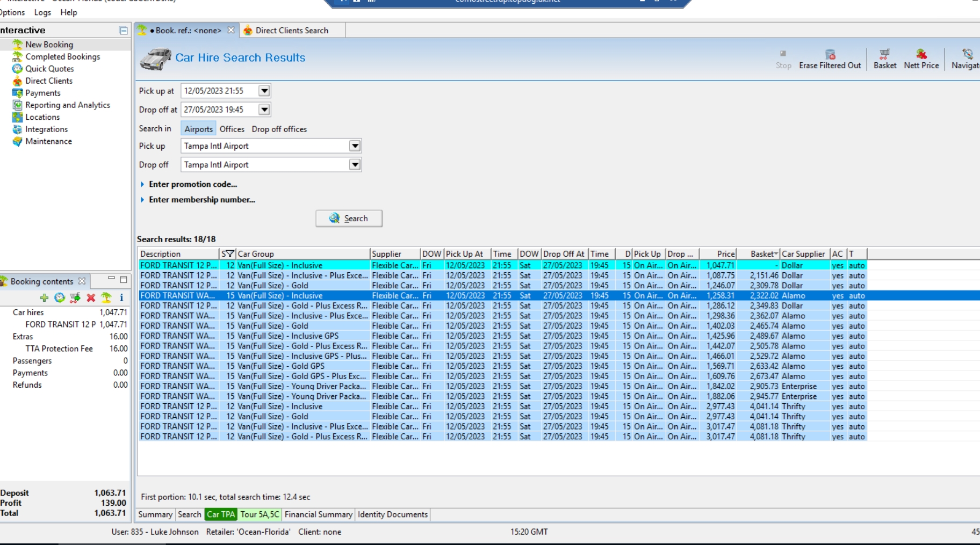
Task: Click the Basket toolbar icon
Action: click(884, 54)
